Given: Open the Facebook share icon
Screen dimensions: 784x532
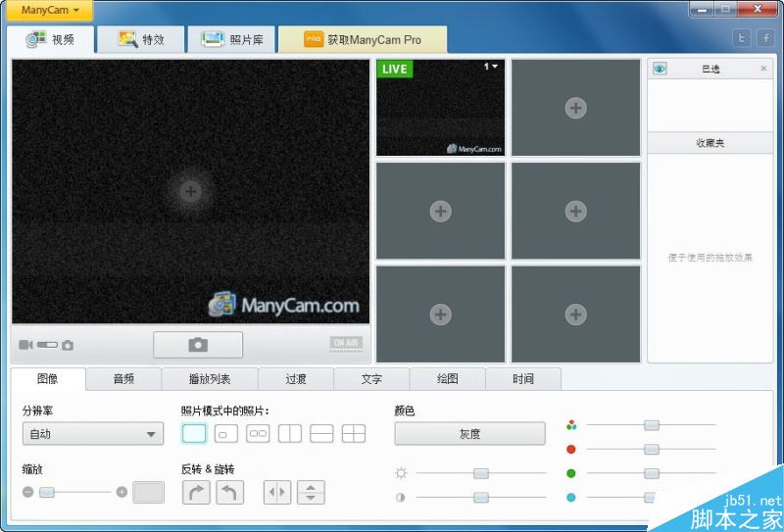Looking at the screenshot, I should pyautogui.click(x=765, y=38).
